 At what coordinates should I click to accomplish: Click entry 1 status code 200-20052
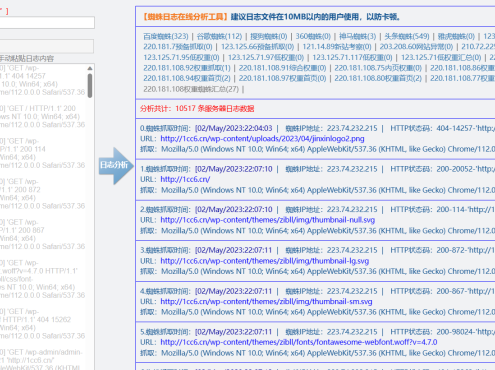point(455,169)
